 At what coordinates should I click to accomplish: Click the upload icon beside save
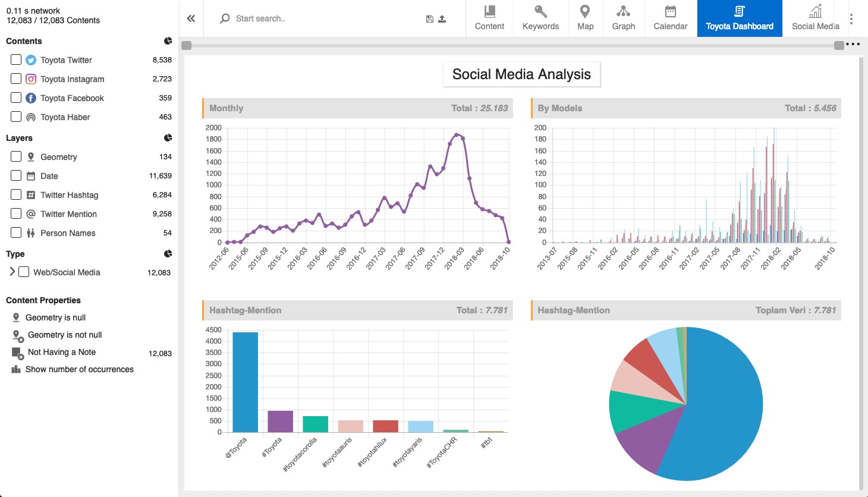click(442, 19)
